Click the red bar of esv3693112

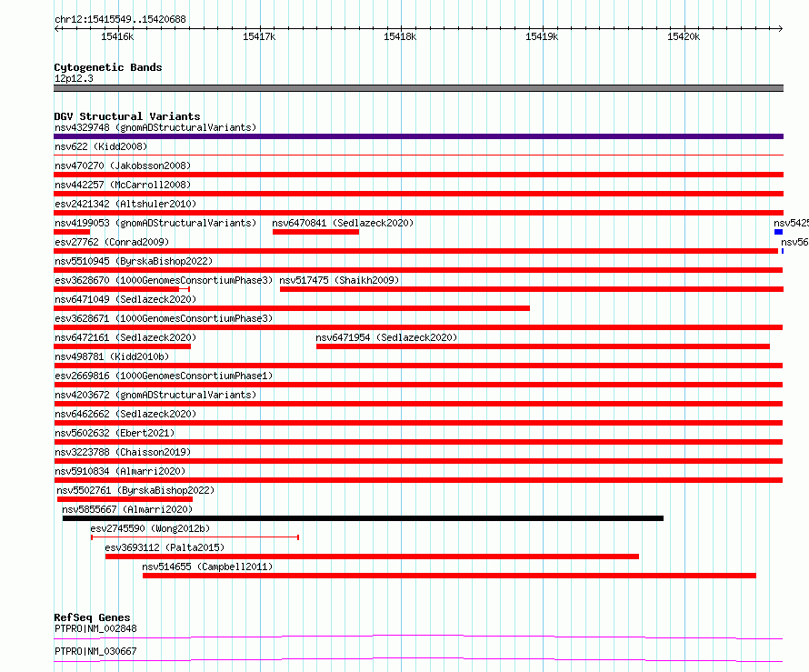point(372,557)
